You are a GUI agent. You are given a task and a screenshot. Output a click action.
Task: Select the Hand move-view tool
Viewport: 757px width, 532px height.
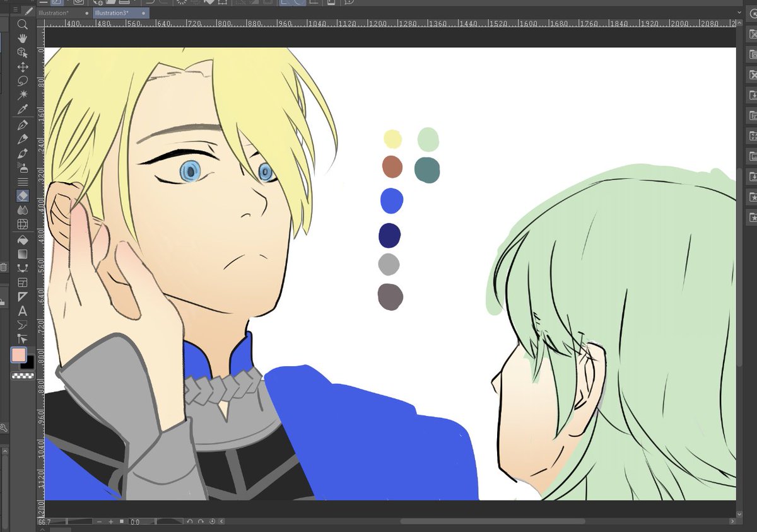23,38
